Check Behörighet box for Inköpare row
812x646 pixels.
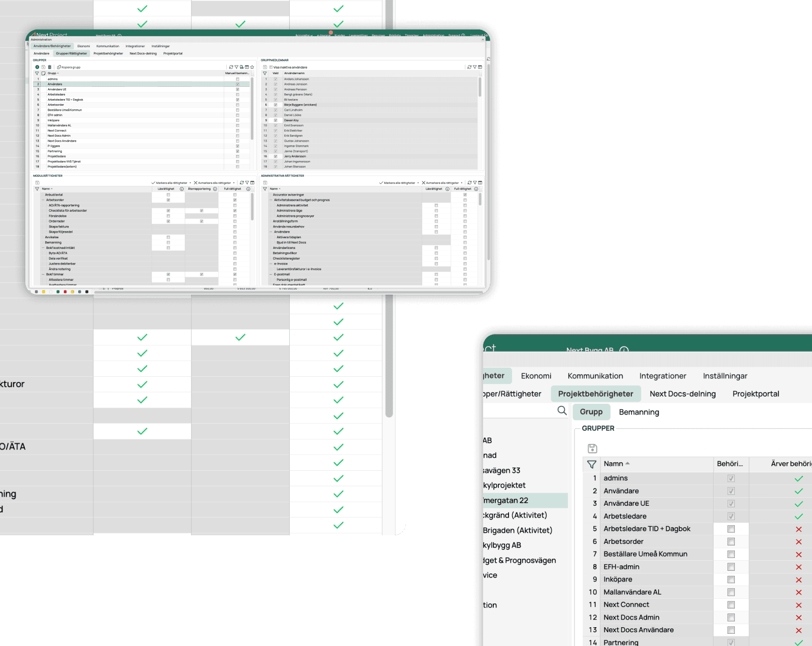coord(731,579)
